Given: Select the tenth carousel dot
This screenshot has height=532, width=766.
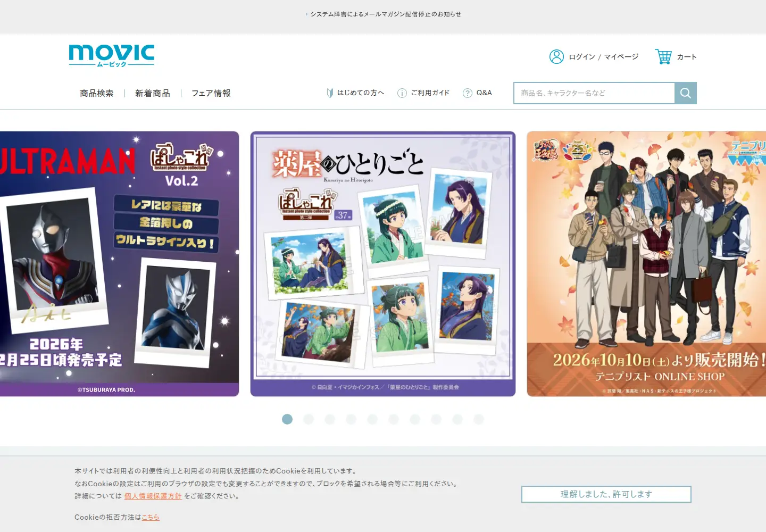Looking at the screenshot, I should coord(479,419).
